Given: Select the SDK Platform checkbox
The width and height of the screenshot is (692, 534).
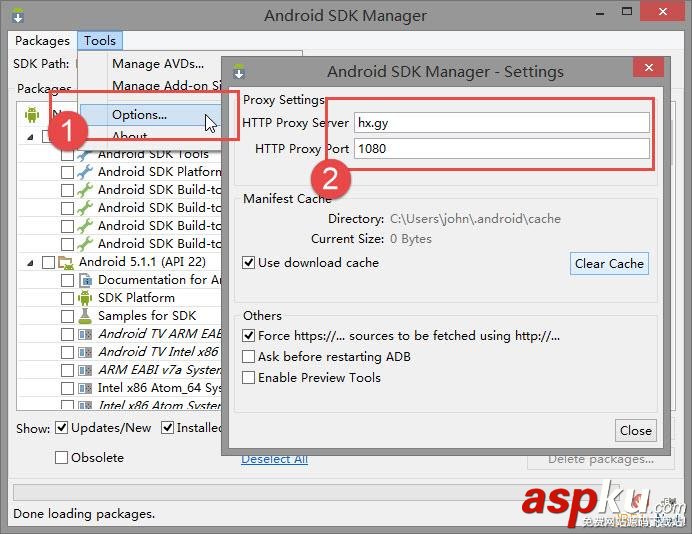Looking at the screenshot, I should (67, 298).
